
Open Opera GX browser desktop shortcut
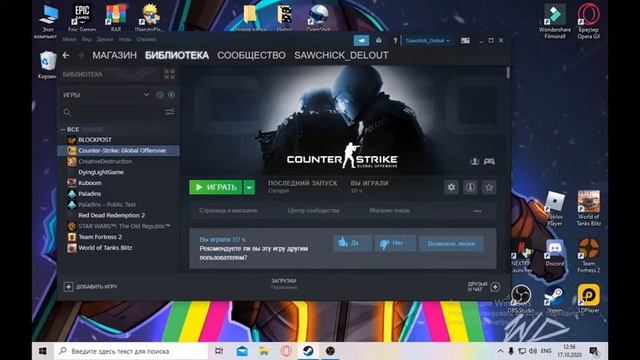click(x=589, y=21)
